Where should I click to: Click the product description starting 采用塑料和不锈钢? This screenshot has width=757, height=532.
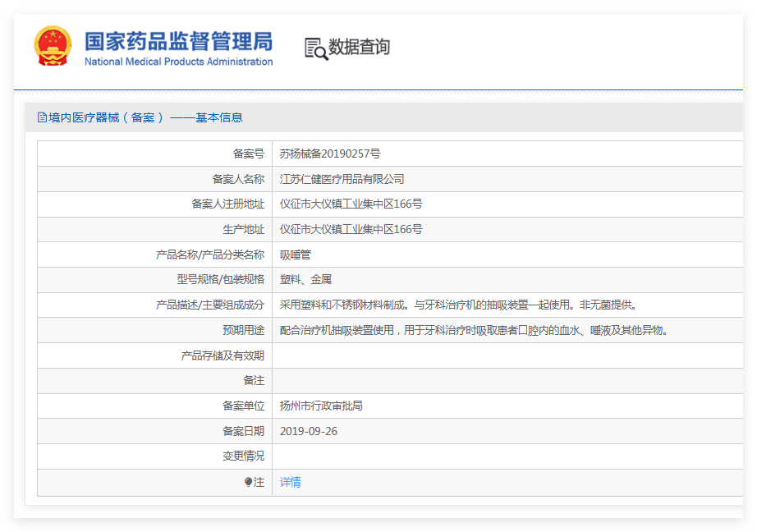tap(459, 305)
